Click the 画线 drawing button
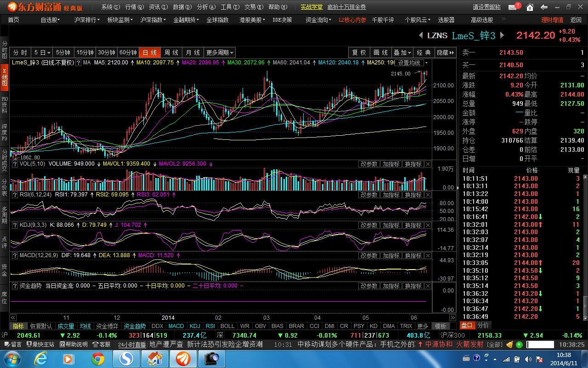Image resolution: width=588 pixels, height=368 pixels. [381, 52]
